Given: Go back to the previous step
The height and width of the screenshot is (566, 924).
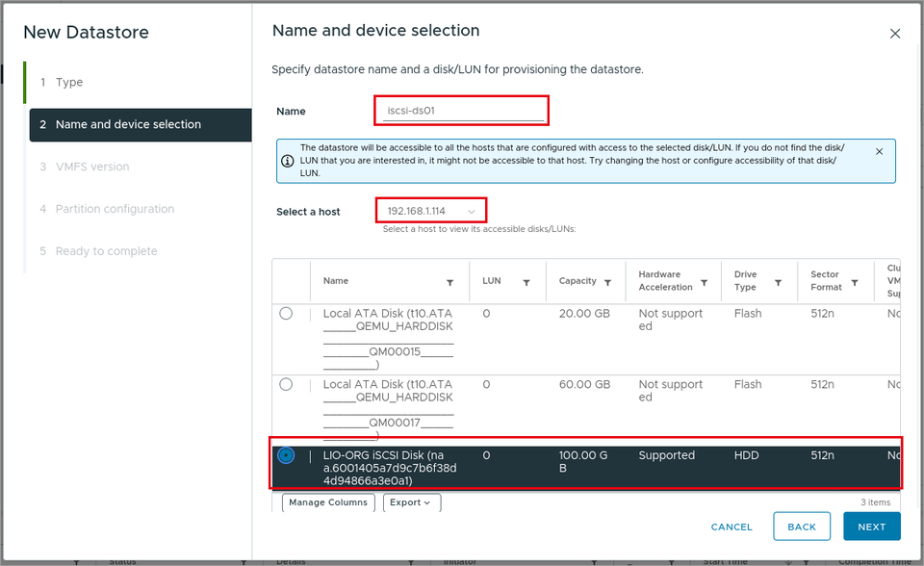Looking at the screenshot, I should pyautogui.click(x=802, y=527).
